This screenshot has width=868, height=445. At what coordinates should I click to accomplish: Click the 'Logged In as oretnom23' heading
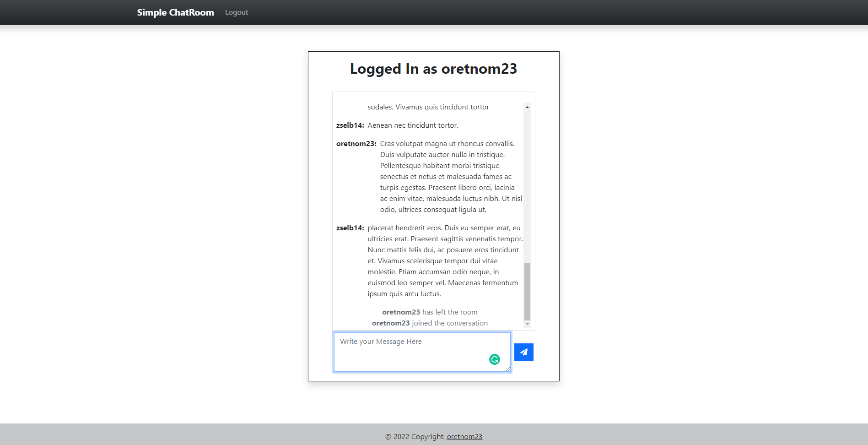pyautogui.click(x=433, y=69)
